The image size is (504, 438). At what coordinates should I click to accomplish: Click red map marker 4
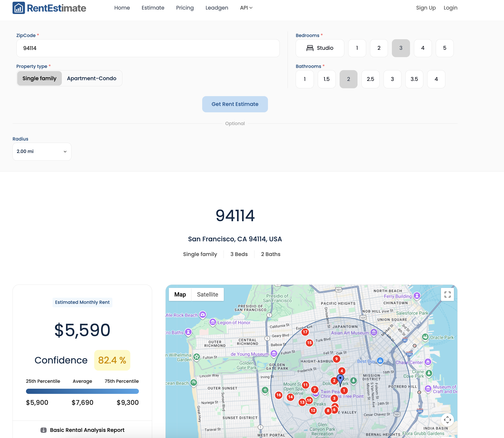pyautogui.click(x=342, y=371)
